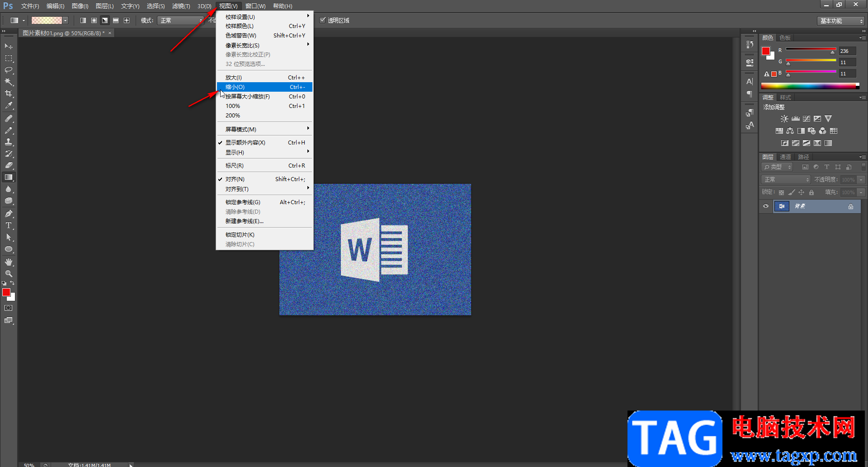Click the R red channel slider
The height and width of the screenshot is (467, 868).
tap(811, 50)
